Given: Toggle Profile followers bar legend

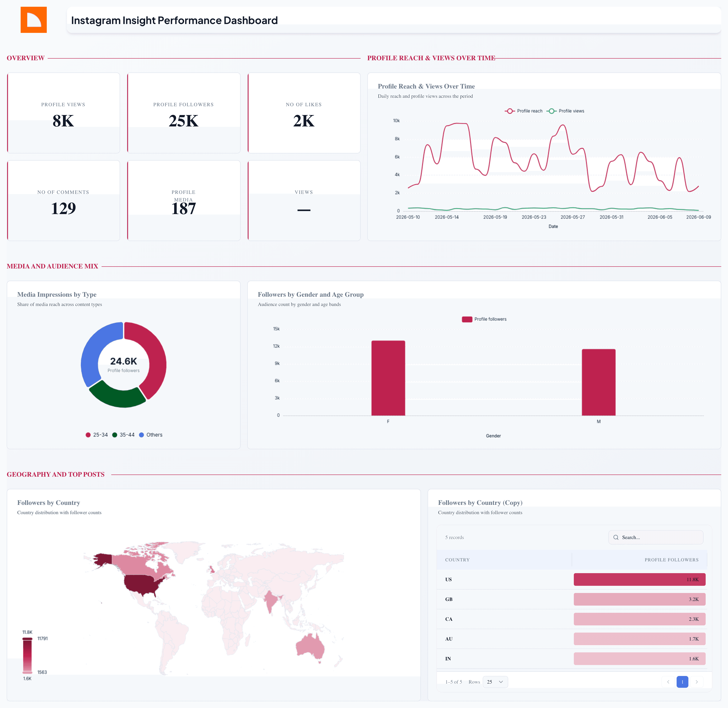Looking at the screenshot, I should [484, 319].
